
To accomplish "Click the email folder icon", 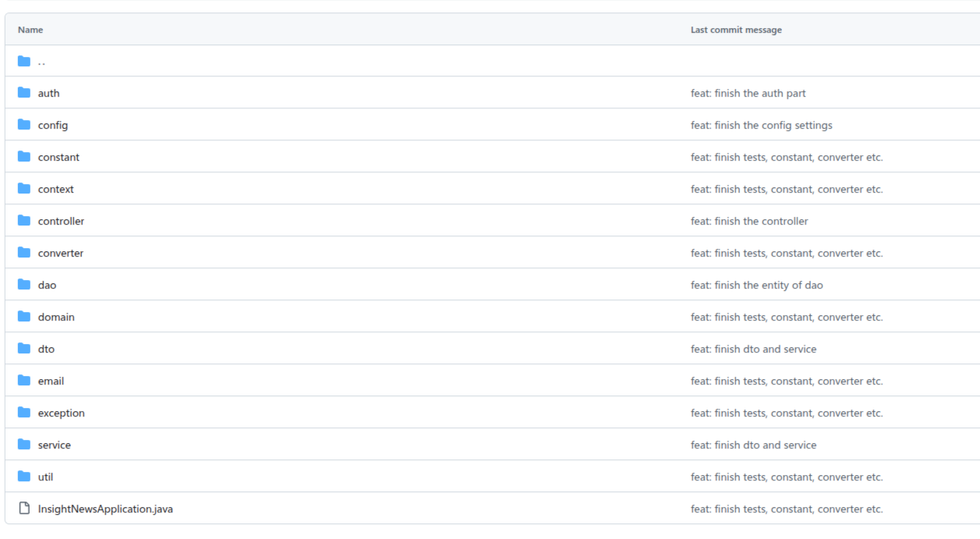I will click(24, 381).
